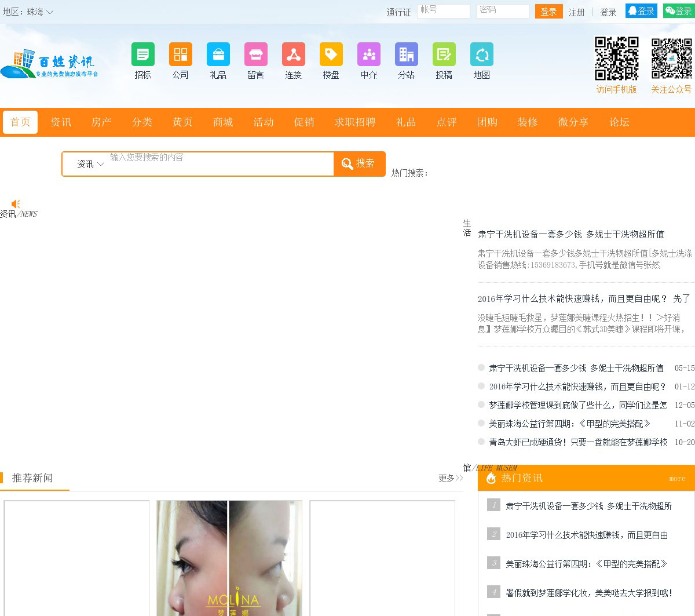The image size is (695, 616).
Task: Log in with the WeChat 登录 button
Action: click(678, 11)
